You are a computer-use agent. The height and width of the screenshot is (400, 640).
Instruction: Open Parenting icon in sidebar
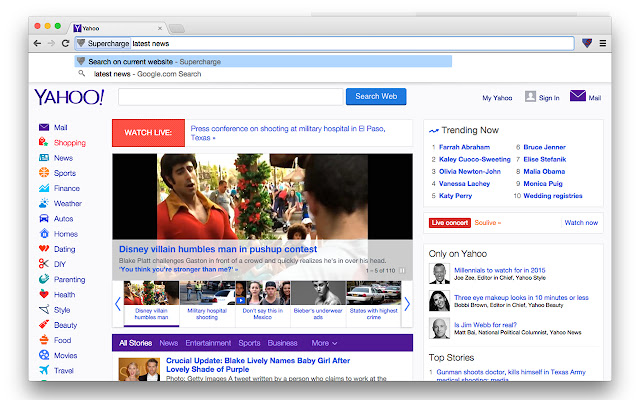[44, 279]
